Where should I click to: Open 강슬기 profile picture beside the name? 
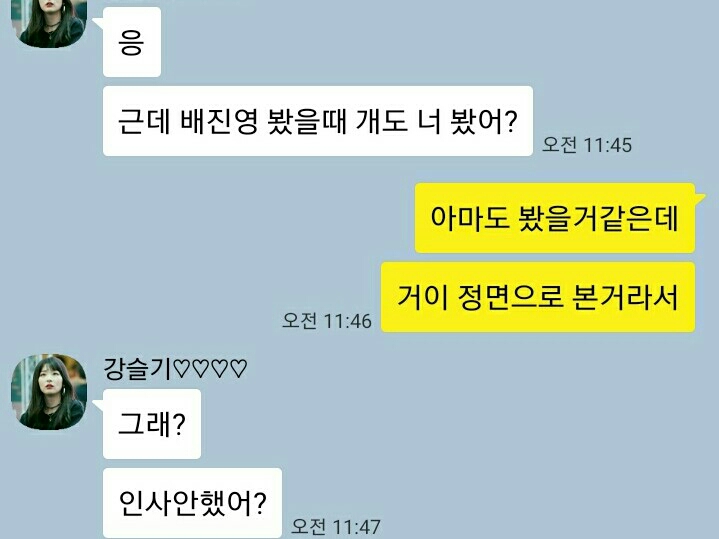pos(49,392)
